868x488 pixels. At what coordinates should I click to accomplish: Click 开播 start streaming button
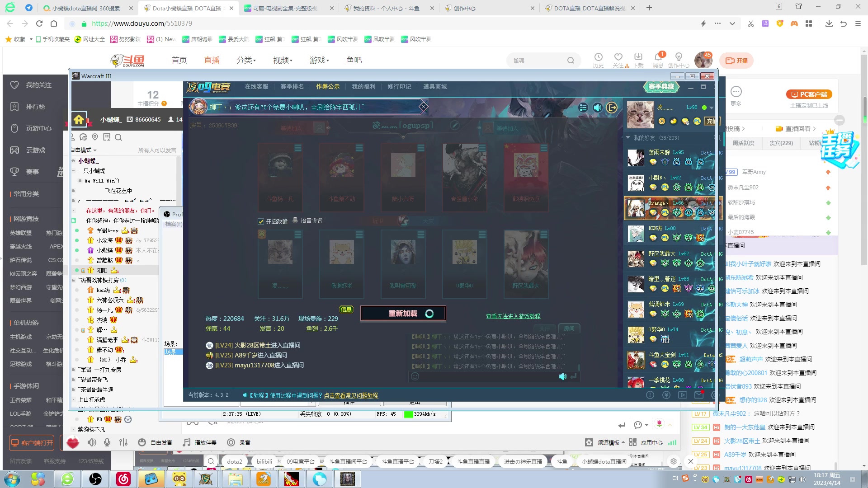tap(737, 61)
